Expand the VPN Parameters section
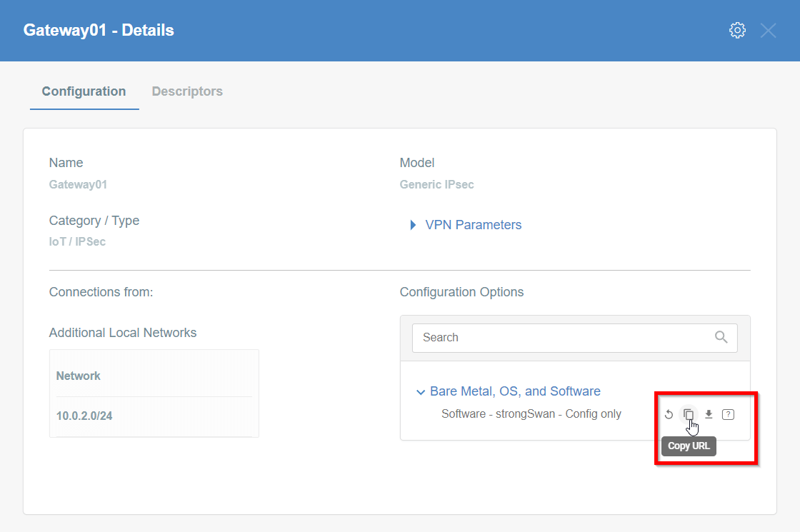The image size is (800, 532). tap(414, 225)
